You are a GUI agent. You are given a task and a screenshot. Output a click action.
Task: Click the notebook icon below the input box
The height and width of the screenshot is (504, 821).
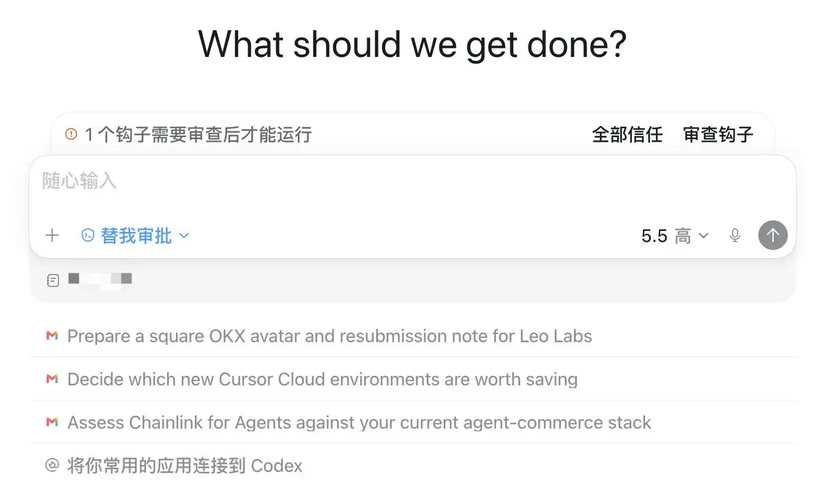pos(53,281)
